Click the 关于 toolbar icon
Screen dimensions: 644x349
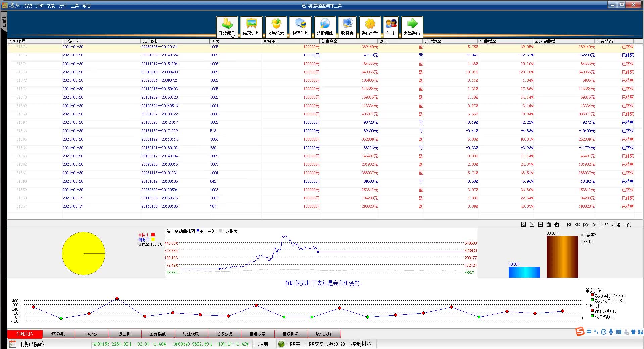(x=391, y=27)
